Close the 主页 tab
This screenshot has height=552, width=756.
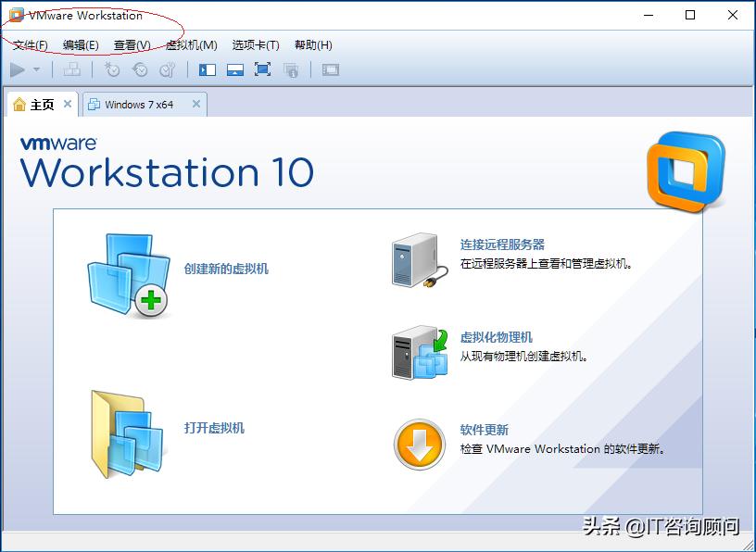click(x=69, y=104)
